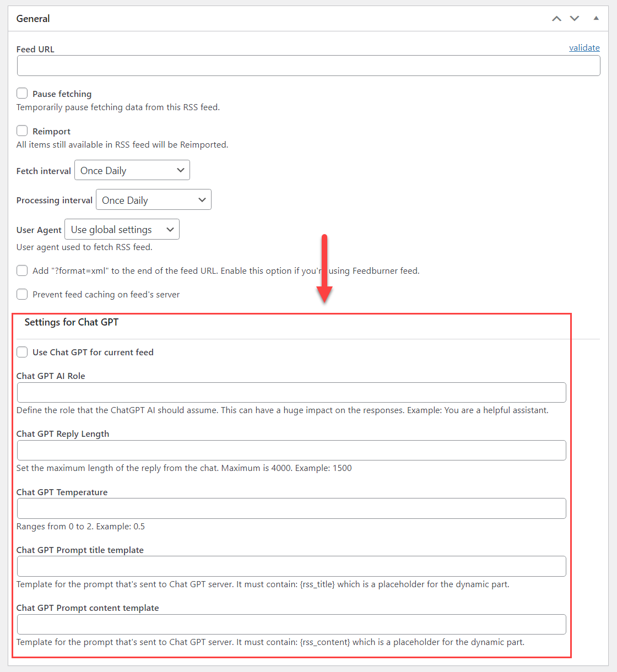Click text 'User agent used to fetch RSS feed.'
Screen dimensions: 617x672
[84, 247]
